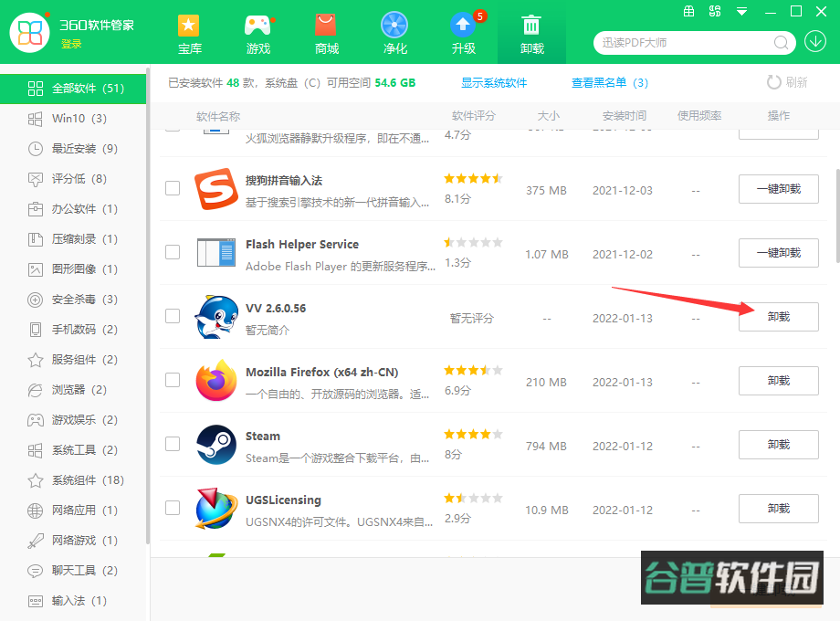Sort by 使用频率 column header
Viewport: 840px width, 621px height.
(699, 116)
